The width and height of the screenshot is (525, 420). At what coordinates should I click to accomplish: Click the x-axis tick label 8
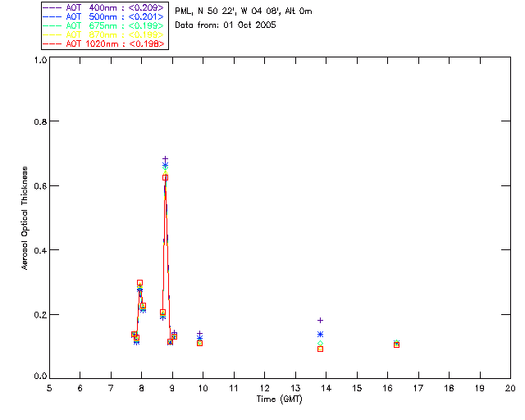(x=142, y=388)
